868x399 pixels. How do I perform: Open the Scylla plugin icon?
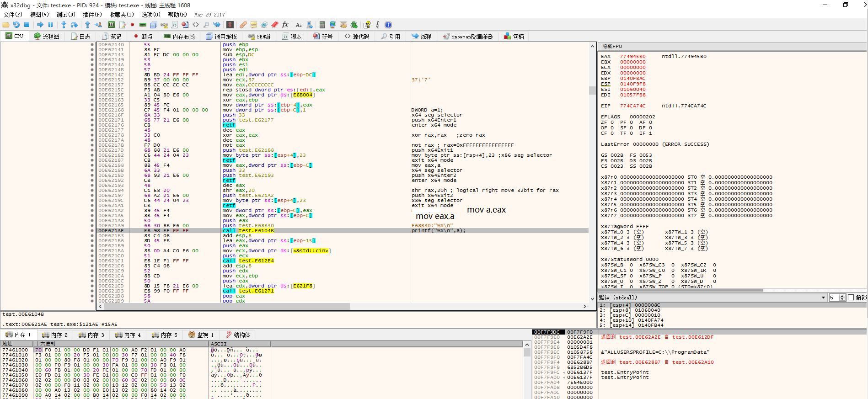pos(230,25)
